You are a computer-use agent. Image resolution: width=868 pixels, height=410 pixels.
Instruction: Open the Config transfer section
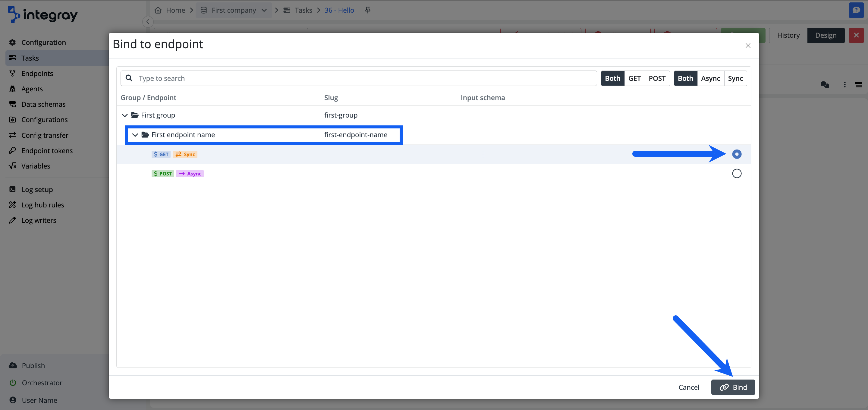click(x=45, y=135)
